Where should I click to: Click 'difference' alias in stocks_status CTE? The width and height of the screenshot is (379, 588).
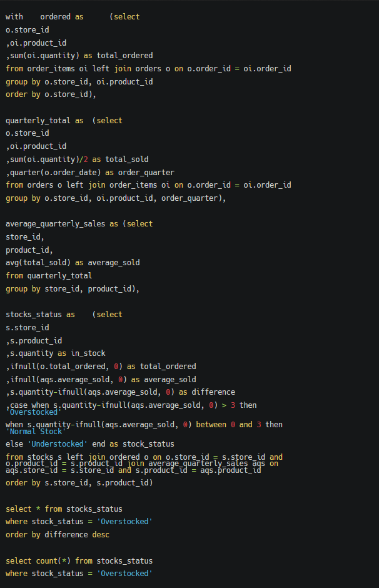click(x=213, y=392)
